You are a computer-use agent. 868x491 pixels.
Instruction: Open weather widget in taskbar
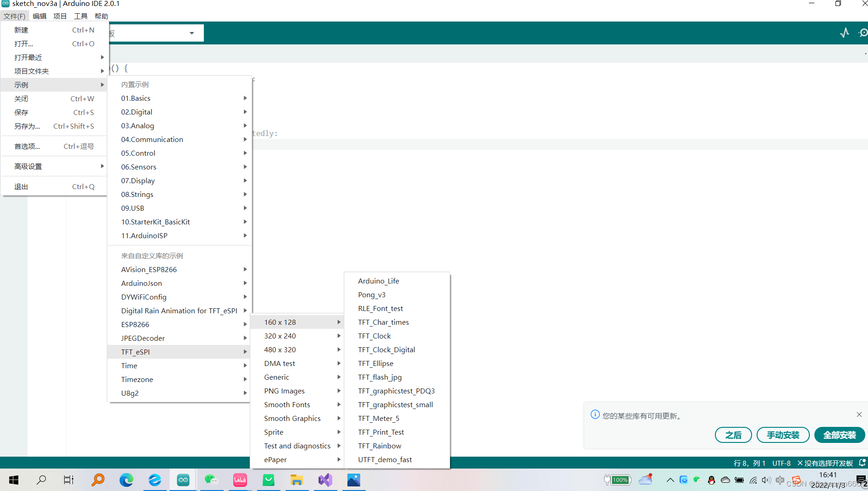click(646, 480)
